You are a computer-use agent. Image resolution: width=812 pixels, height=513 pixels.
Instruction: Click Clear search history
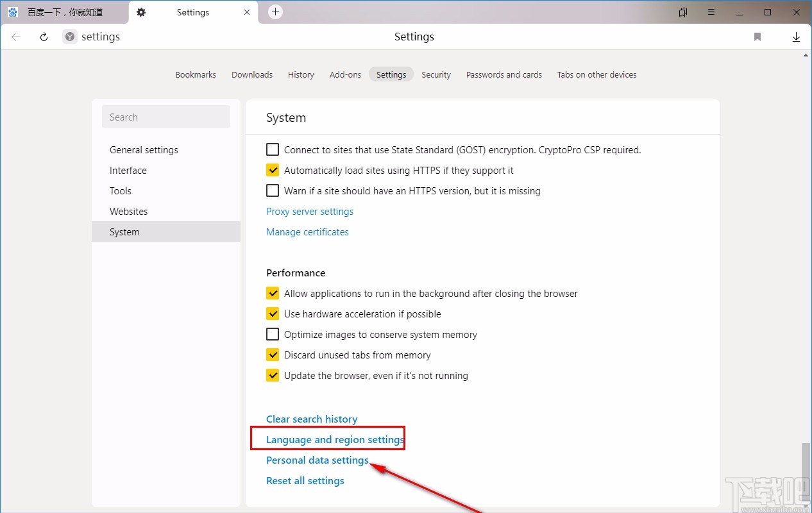[x=312, y=419]
